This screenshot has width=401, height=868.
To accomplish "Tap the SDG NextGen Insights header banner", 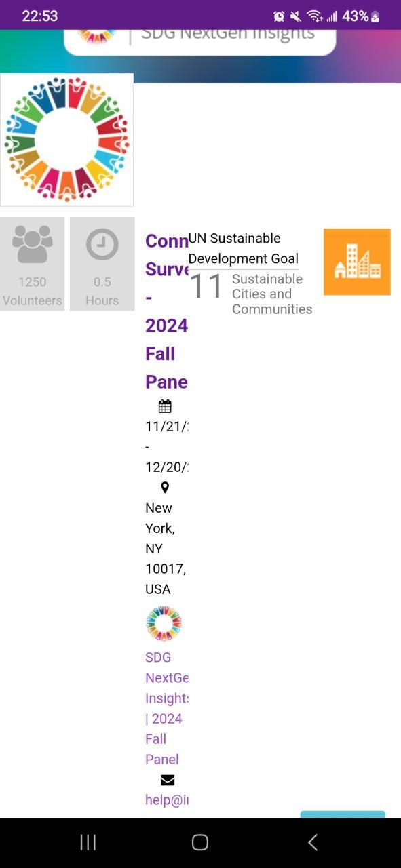I will coord(200,42).
